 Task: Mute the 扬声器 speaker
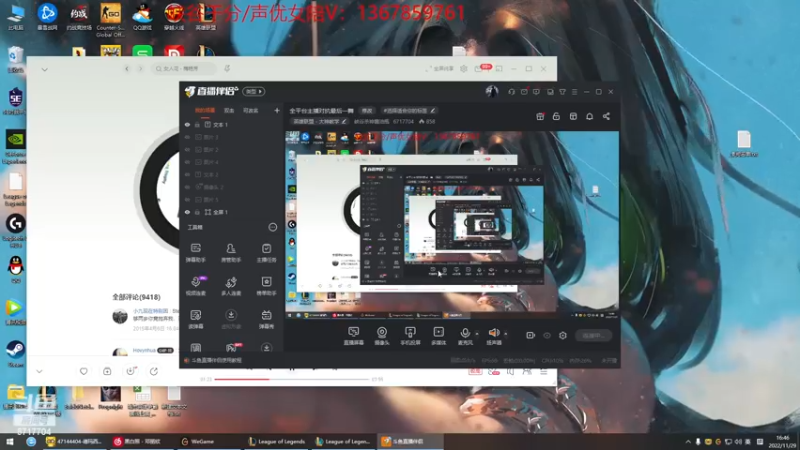tap(494, 336)
